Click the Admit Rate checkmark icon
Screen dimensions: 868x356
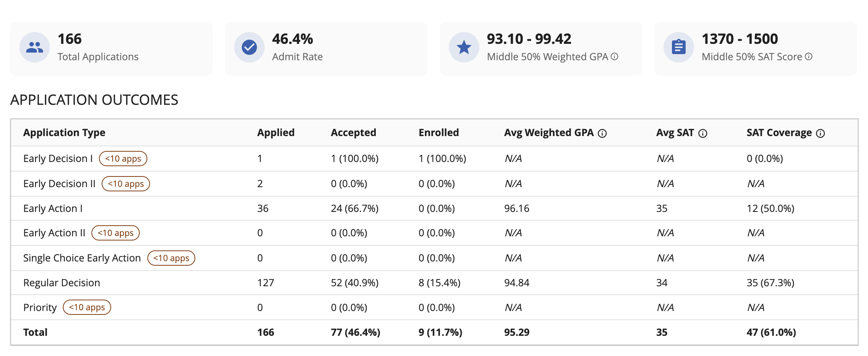pos(249,47)
